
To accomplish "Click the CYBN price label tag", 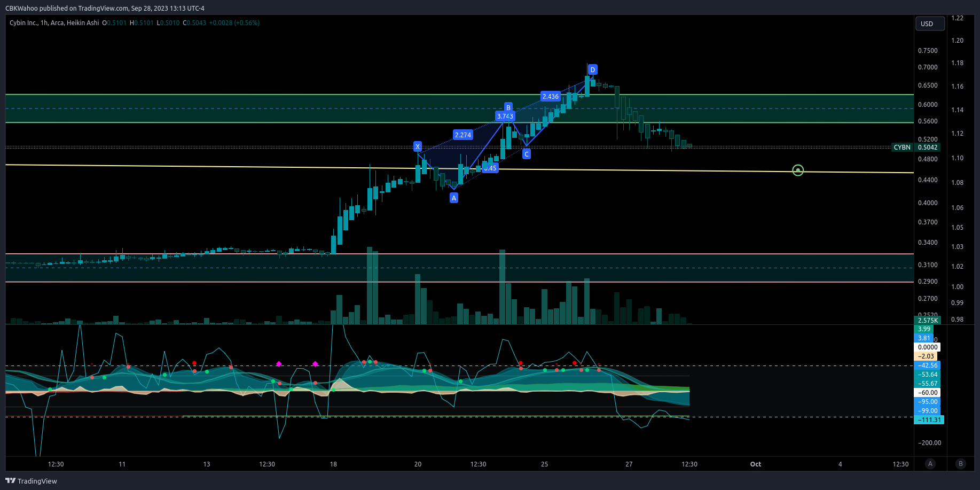I will [902, 147].
